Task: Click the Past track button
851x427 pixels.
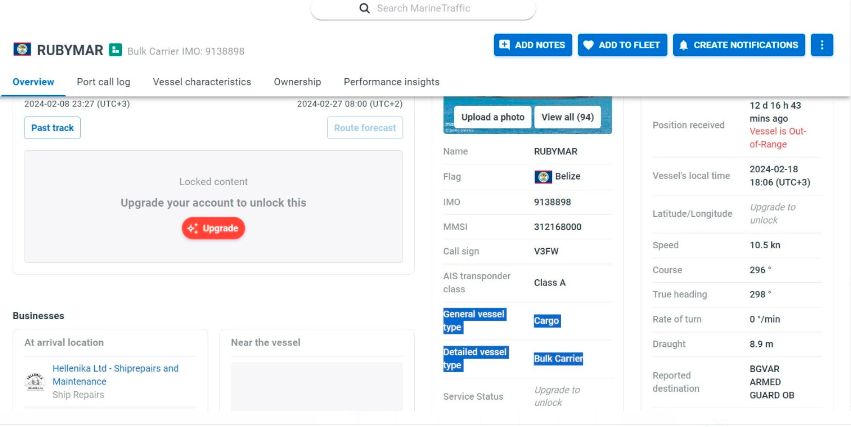Action: 52,128
